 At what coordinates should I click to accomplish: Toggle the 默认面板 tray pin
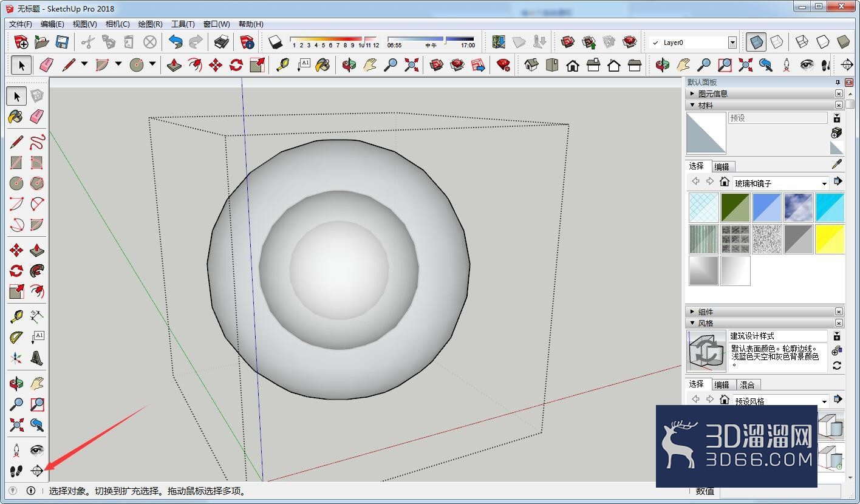click(838, 83)
